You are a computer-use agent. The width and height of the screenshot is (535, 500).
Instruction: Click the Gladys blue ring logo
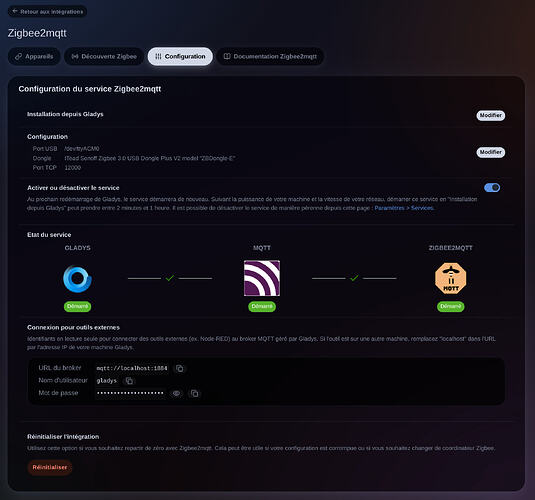coord(77,278)
